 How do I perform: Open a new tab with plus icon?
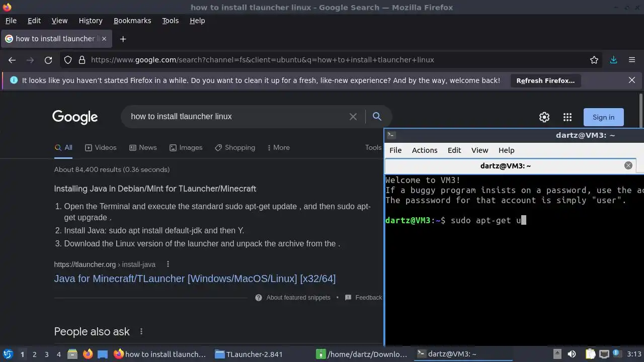tap(123, 39)
